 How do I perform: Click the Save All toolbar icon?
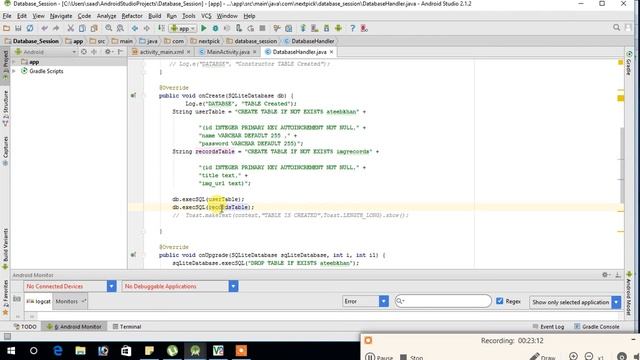(x=18, y=28)
